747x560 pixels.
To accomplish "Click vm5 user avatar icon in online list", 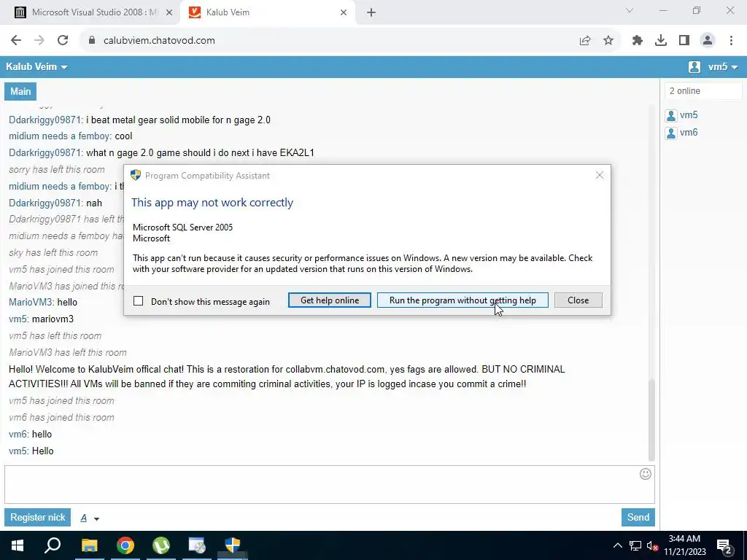I will coord(671,115).
